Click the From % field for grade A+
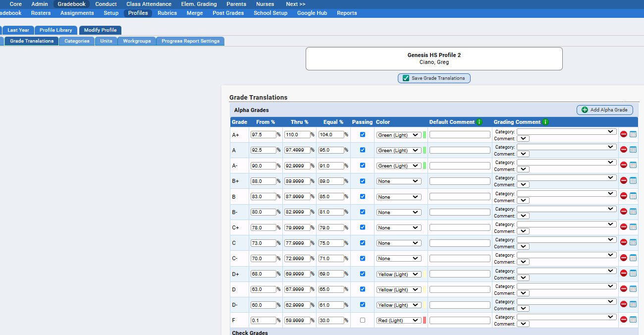The image size is (644, 335). click(264, 134)
